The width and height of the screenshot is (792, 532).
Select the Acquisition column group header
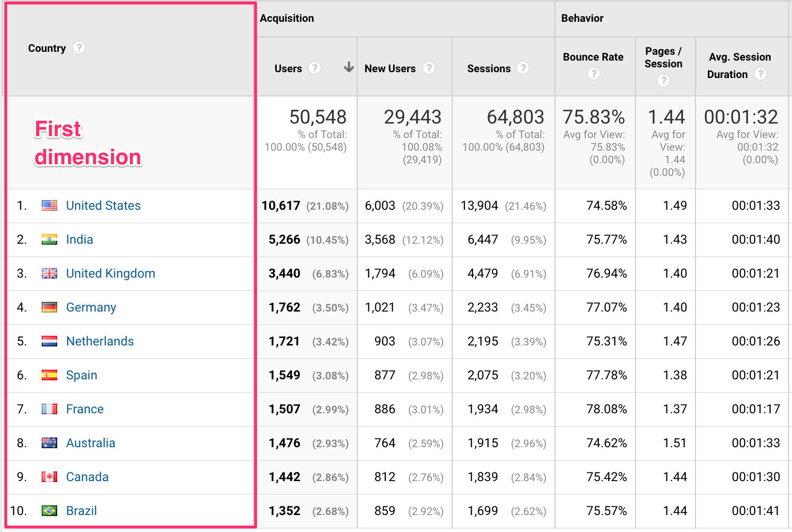287,18
